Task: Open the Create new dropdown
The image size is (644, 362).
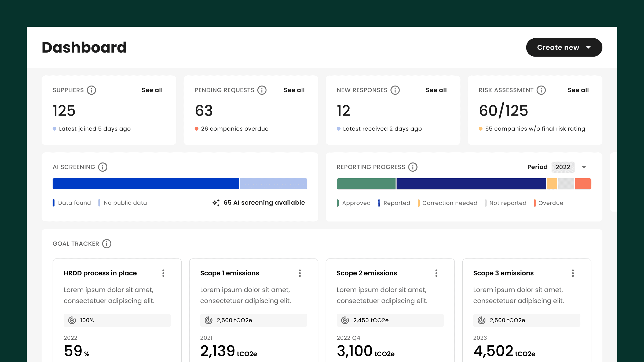Action: 564,47
